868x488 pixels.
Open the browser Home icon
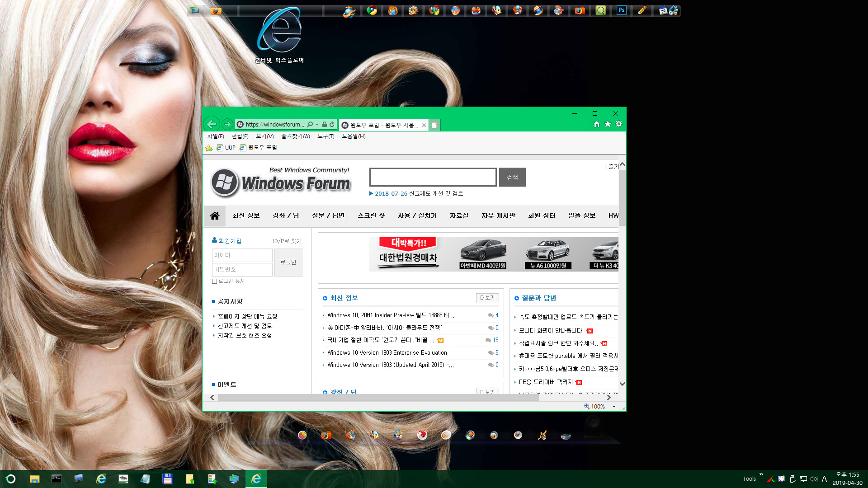(596, 124)
